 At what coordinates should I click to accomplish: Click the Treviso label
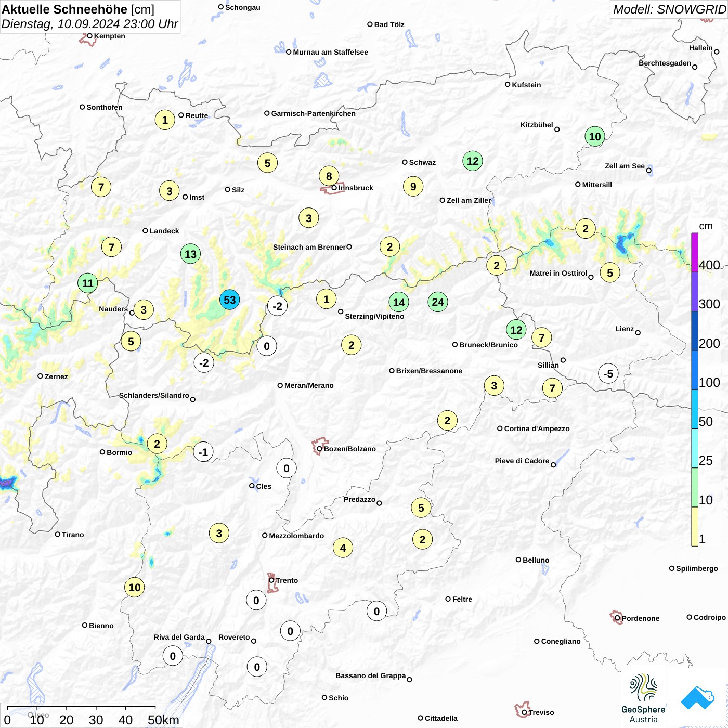541,712
